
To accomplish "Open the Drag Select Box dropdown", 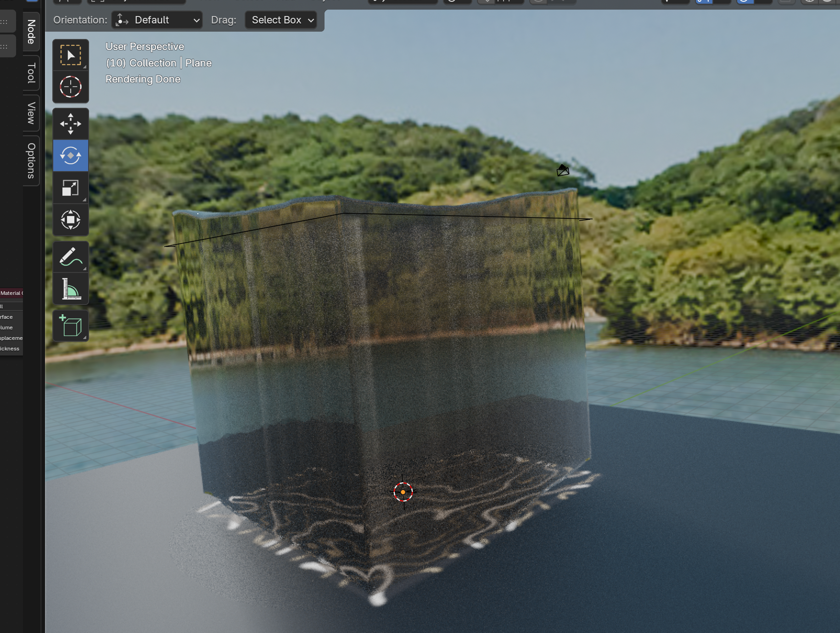I will pos(281,20).
